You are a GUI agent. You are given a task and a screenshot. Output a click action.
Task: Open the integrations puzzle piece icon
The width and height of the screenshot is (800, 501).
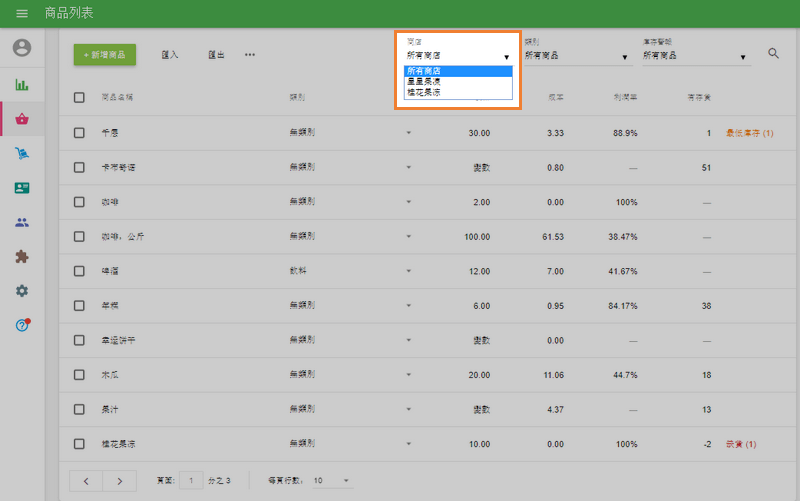(x=22, y=256)
